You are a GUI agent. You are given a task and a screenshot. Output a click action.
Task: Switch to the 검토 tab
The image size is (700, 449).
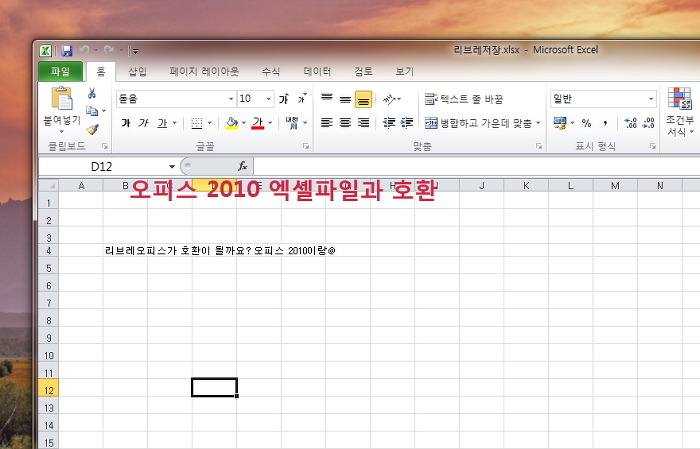click(x=363, y=71)
